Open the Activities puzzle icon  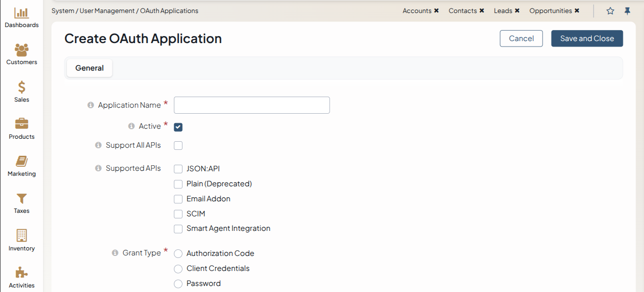(x=21, y=273)
